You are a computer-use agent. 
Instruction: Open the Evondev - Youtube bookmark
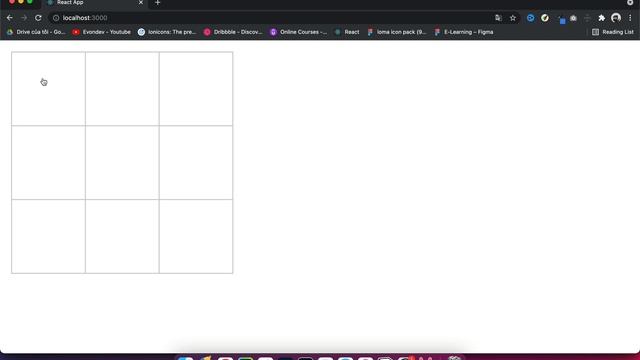coord(102,32)
